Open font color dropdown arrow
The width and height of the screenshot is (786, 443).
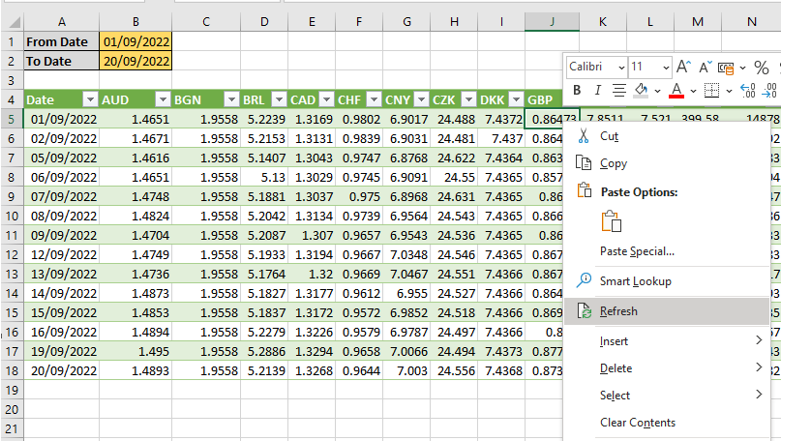coord(693,91)
